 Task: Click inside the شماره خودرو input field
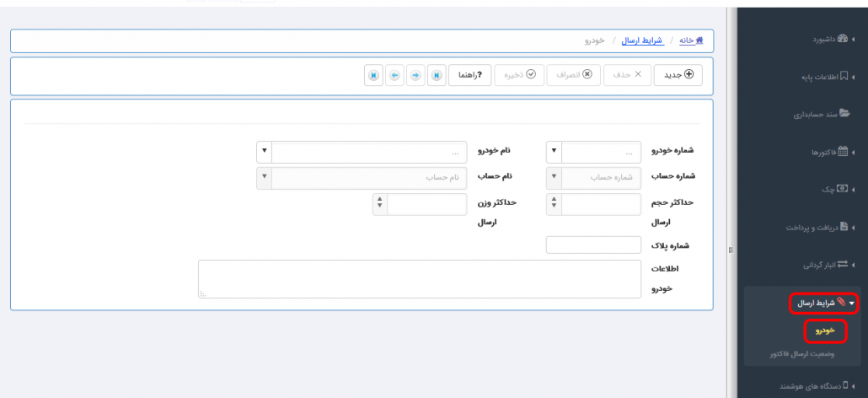601,153
